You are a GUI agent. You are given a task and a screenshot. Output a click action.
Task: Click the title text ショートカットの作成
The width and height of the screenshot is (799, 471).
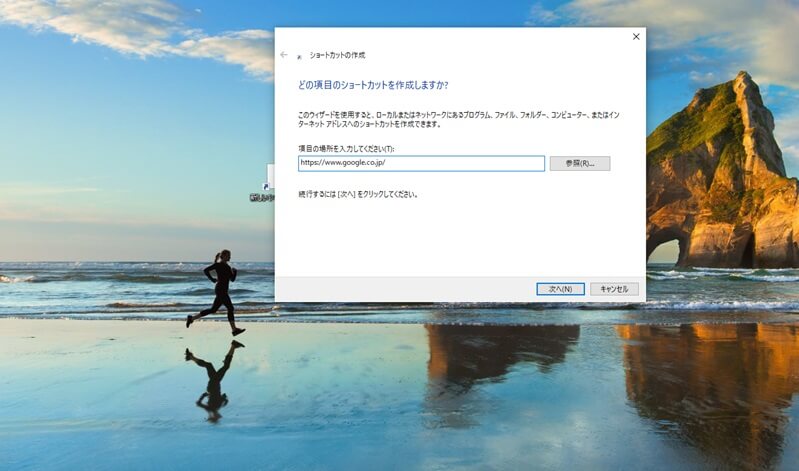337,55
